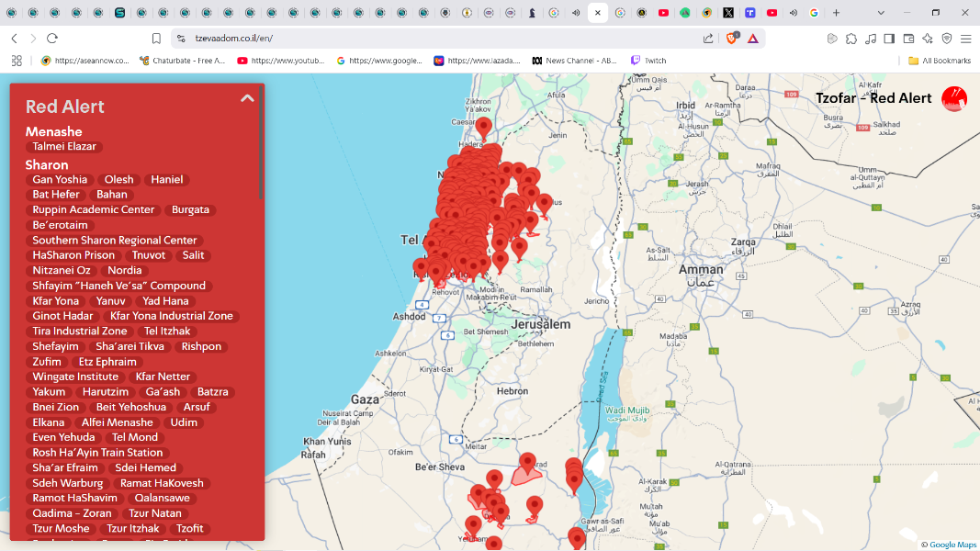Select the Ramat HaKovesh tag
Viewport: 980px width, 551px height.
point(162,483)
